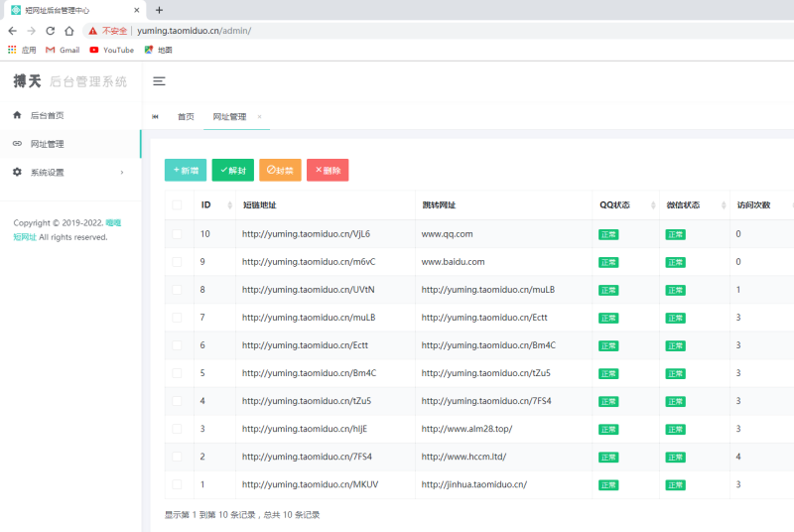Image resolution: width=794 pixels, height=532 pixels.
Task: Click QQ status badge in row 1
Action: pyautogui.click(x=608, y=485)
